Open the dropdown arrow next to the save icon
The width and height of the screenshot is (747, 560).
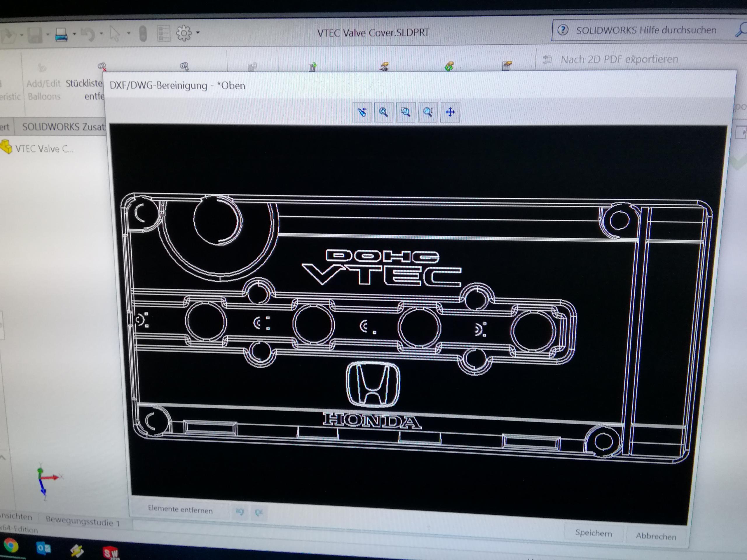tap(48, 34)
